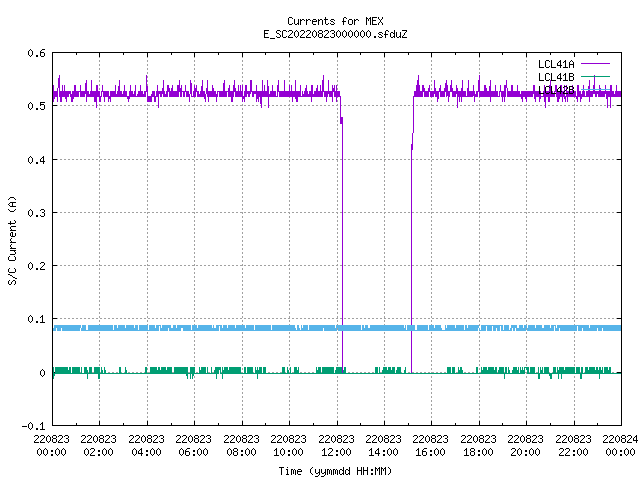640x480 pixels.
Task: Click the LCL41A legend label
Action: (556, 64)
